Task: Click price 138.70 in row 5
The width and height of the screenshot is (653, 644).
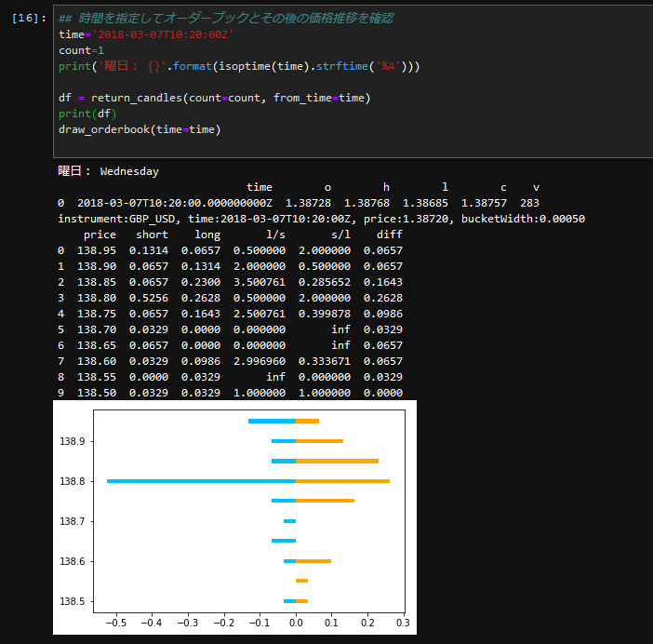Action: click(x=97, y=329)
